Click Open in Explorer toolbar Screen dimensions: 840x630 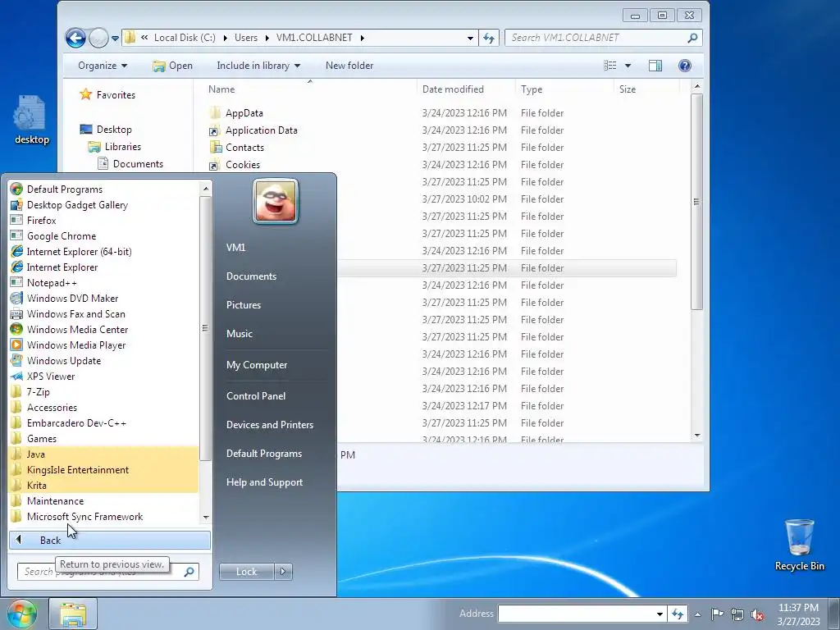(x=172, y=66)
